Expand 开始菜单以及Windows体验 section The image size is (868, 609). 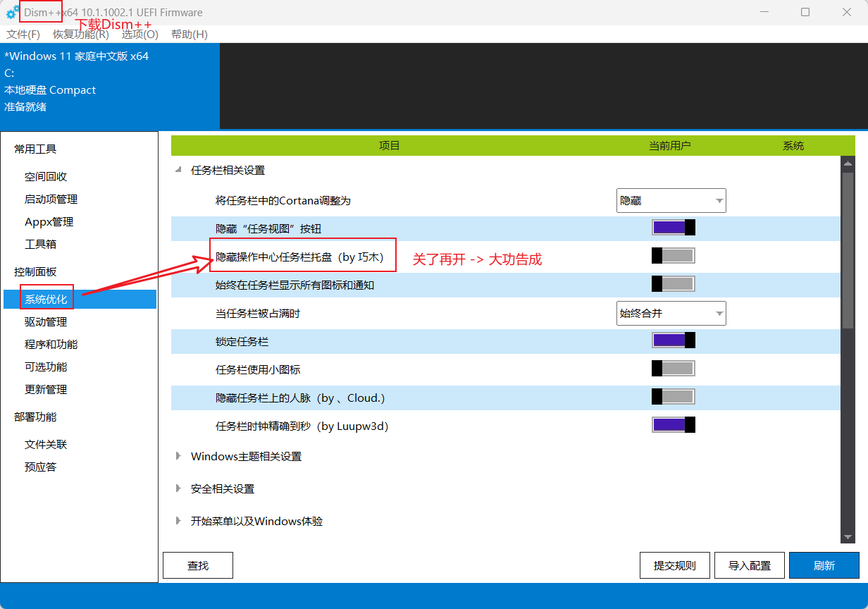(178, 521)
